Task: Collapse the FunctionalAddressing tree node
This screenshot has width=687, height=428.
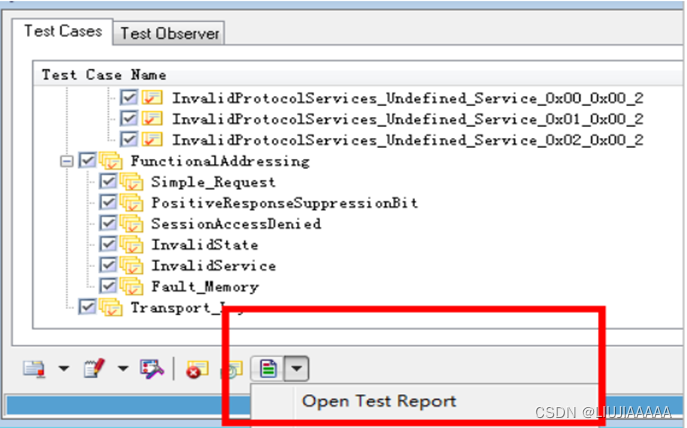Action: [x=67, y=162]
